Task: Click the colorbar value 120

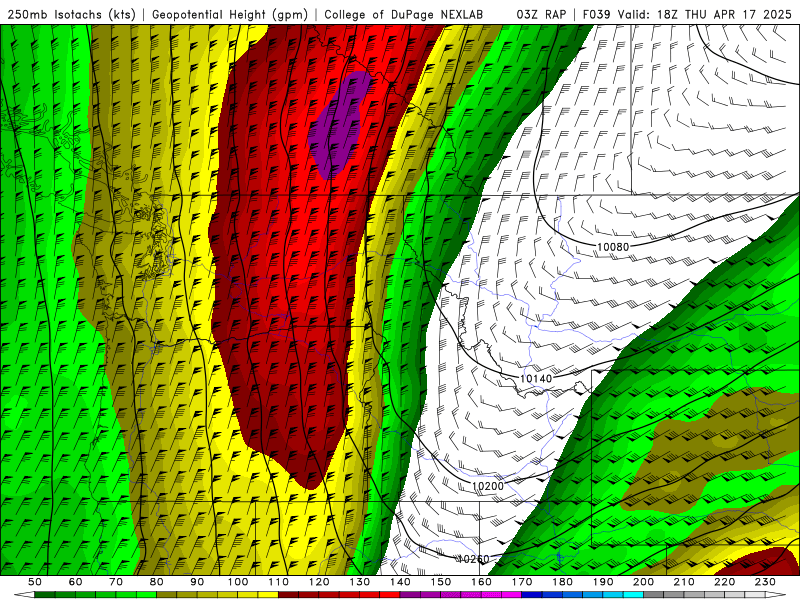Action: [x=319, y=582]
